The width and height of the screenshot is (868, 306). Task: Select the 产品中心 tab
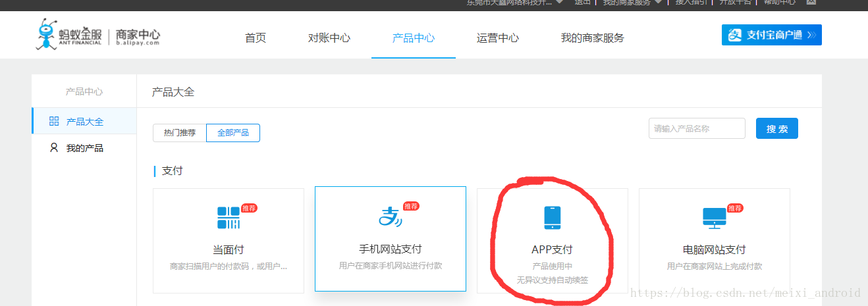[x=414, y=38]
